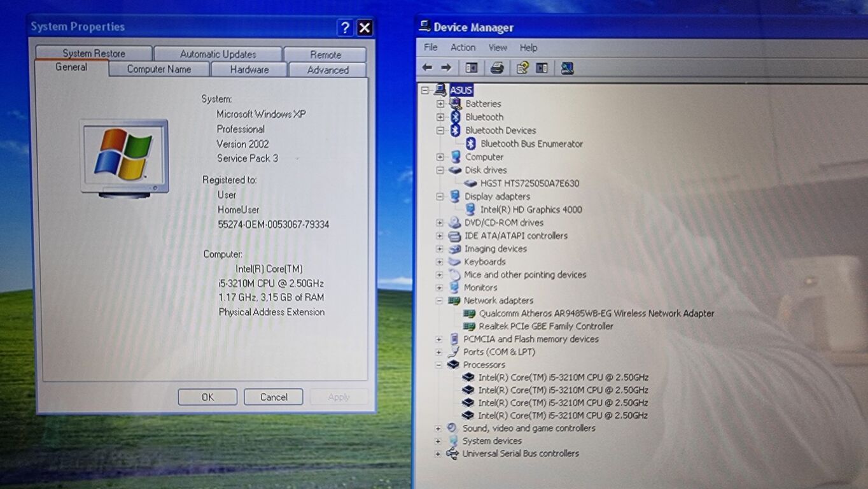Click the Universal Serial Bus controllers icon
Image resolution: width=868 pixels, height=489 pixels.
point(452,454)
